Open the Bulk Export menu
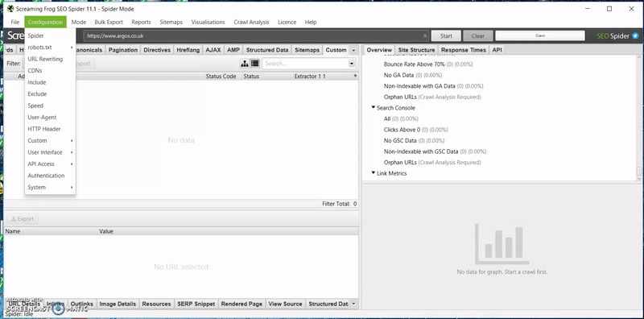644x319 pixels. [109, 23]
